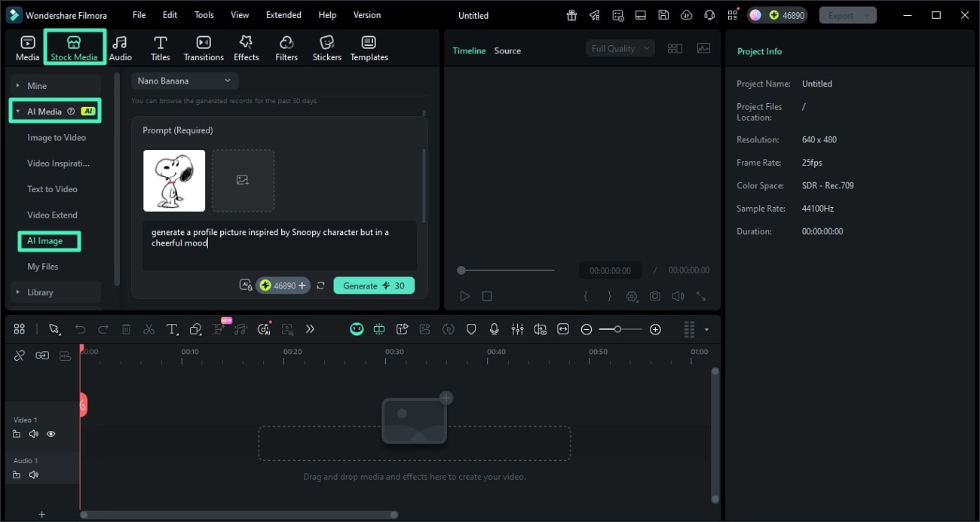
Task: Switch to Source preview tab
Action: [507, 51]
